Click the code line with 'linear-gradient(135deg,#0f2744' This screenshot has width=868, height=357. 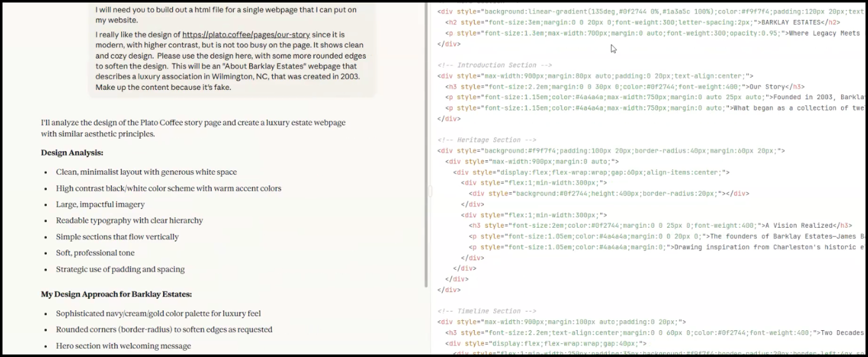coord(652,12)
